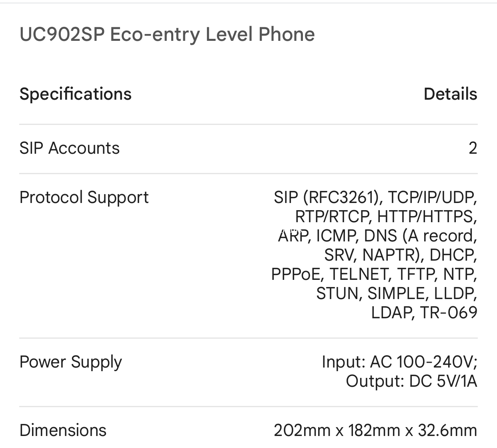Click the TELNET protocol entry

click(x=359, y=274)
